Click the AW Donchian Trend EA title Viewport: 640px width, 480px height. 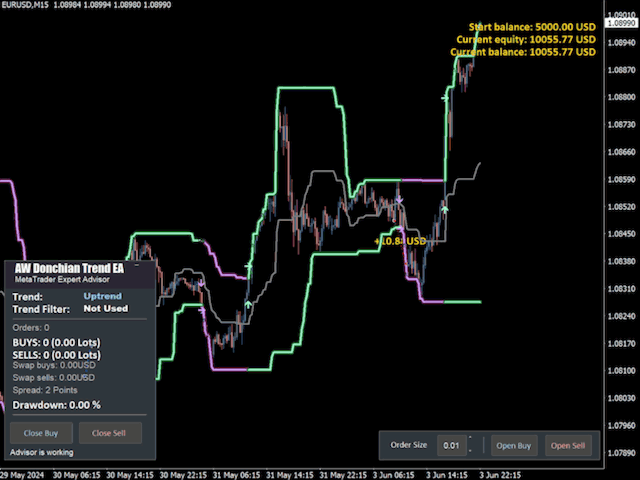click(x=68, y=269)
